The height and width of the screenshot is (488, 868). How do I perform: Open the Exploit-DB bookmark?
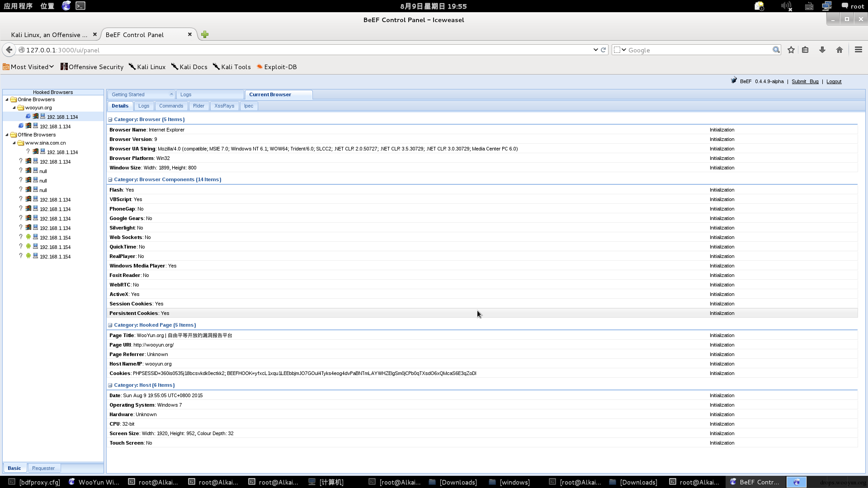point(276,67)
